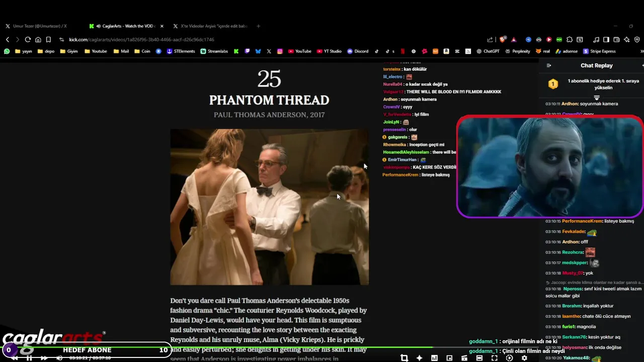Open the Stripe Express bookmark
Image resolution: width=644 pixels, height=362 pixels.
[x=599, y=51]
